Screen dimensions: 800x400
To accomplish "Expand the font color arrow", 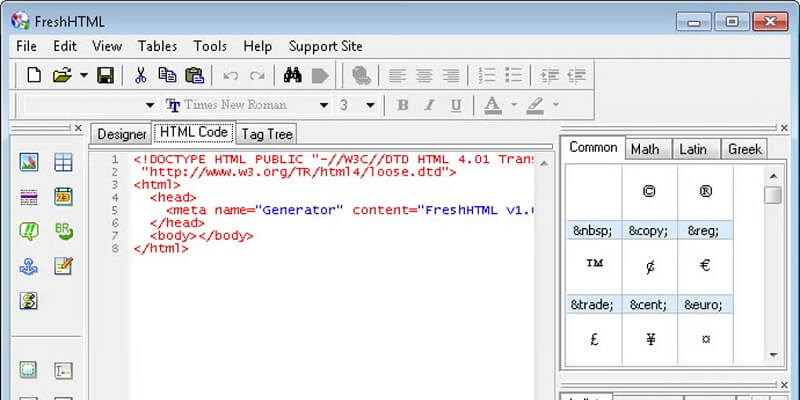I will pyautogui.click(x=514, y=106).
